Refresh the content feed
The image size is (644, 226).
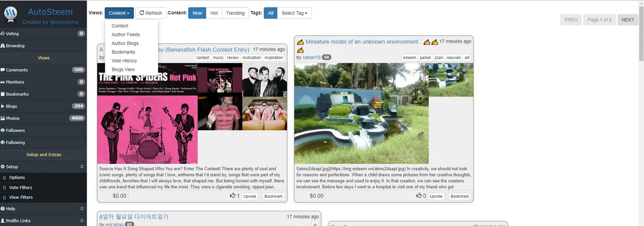pos(151,13)
